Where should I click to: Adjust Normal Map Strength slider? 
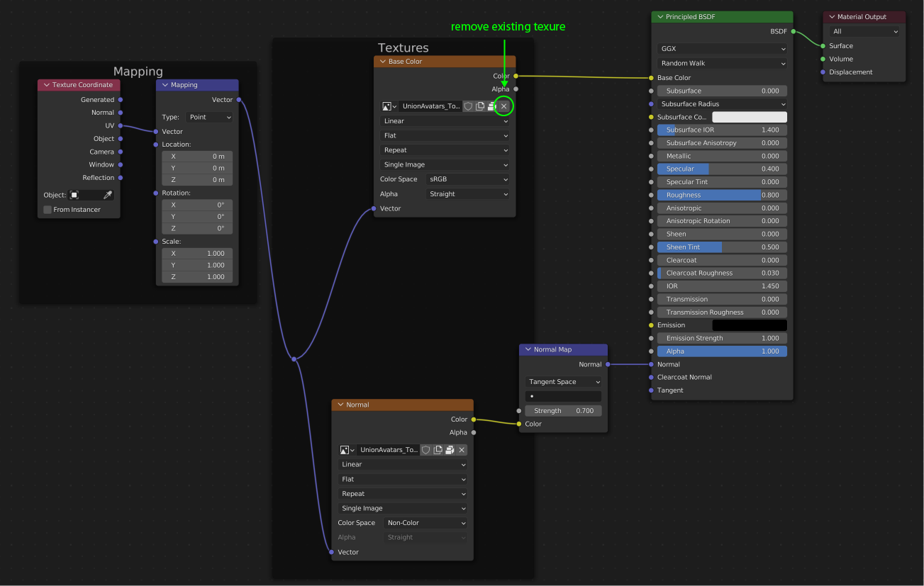[563, 411]
